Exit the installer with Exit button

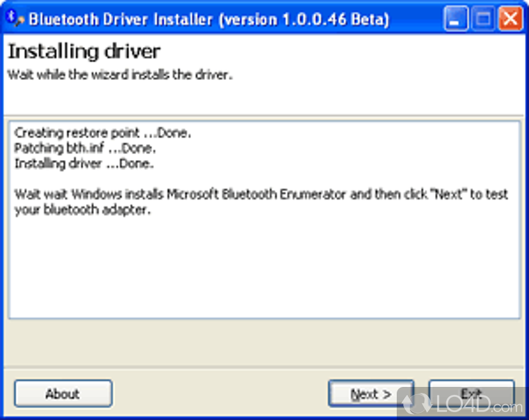(x=471, y=394)
